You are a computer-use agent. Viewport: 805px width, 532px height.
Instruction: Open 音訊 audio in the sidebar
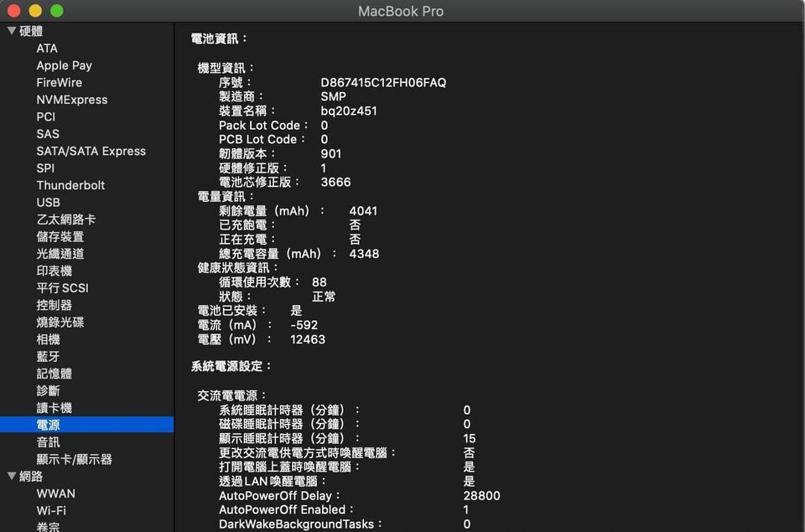[49, 442]
